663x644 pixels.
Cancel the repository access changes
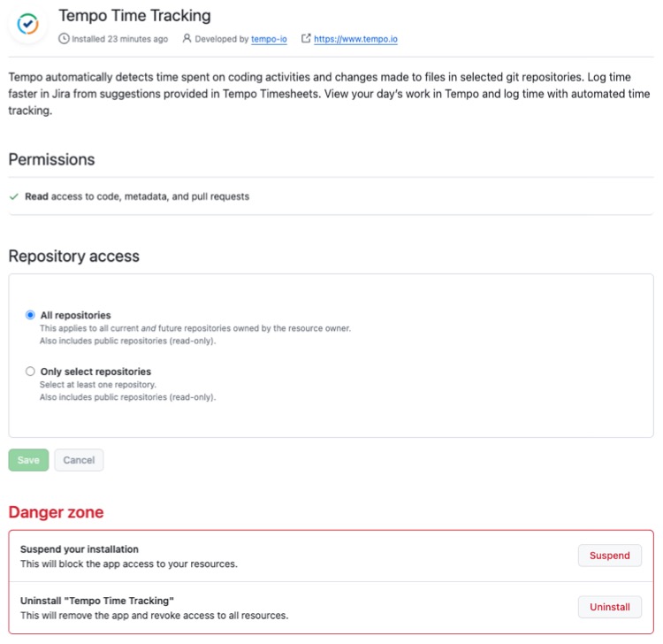[79, 460]
